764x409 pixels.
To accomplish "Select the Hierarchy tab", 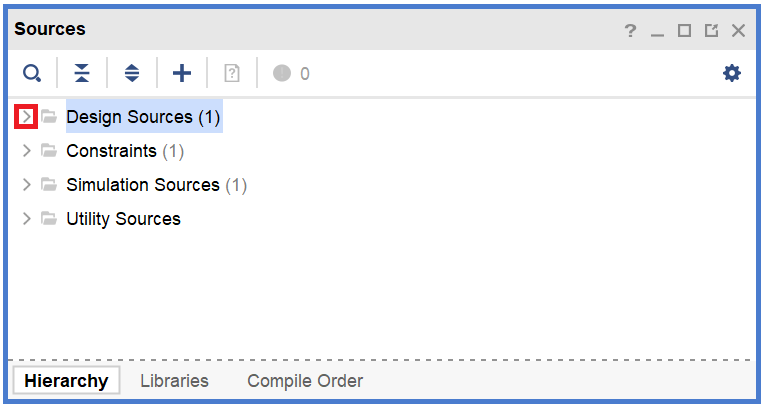I will pyautogui.click(x=66, y=381).
